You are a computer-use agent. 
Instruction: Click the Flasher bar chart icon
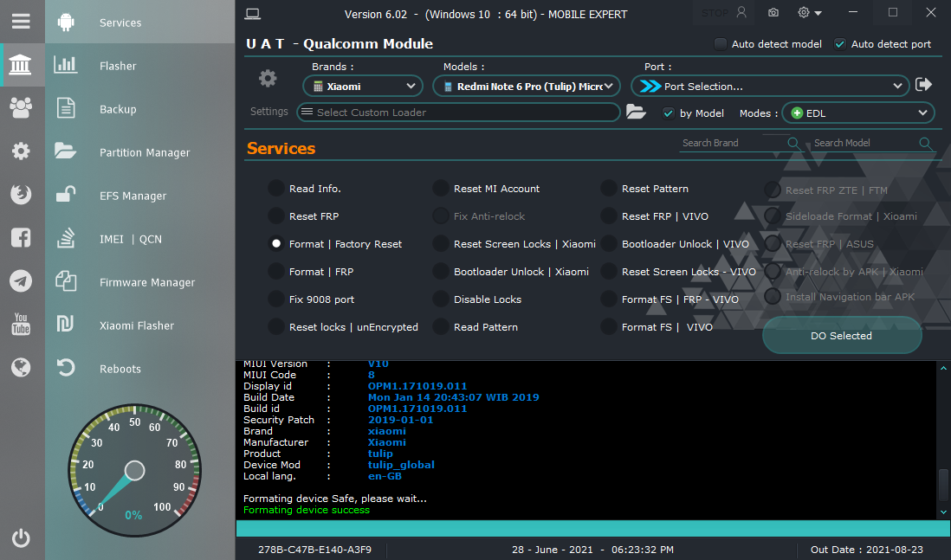tap(66, 65)
